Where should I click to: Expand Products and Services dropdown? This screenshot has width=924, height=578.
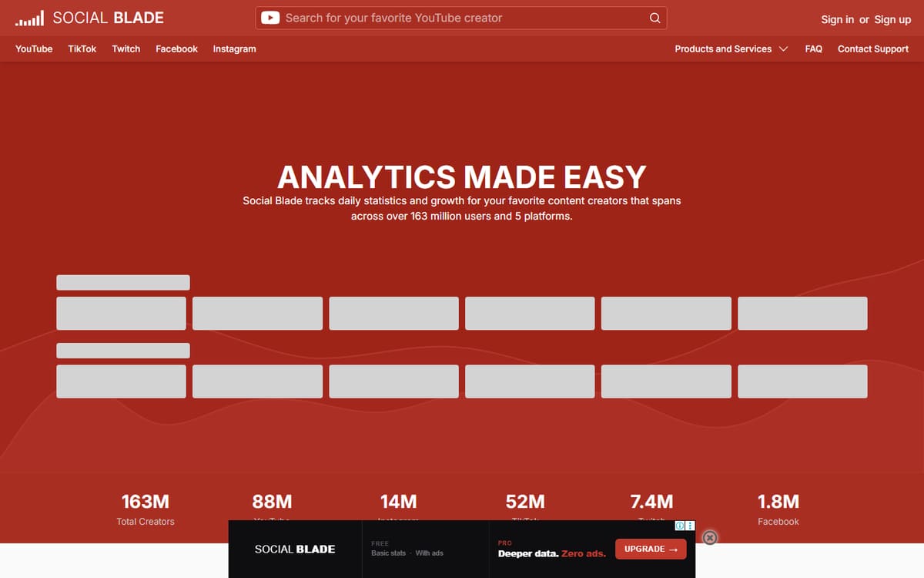(x=731, y=49)
